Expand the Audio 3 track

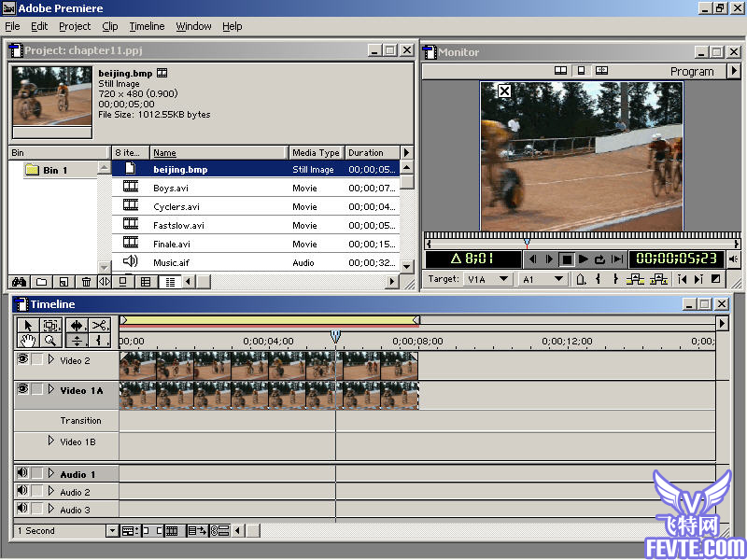[51, 509]
